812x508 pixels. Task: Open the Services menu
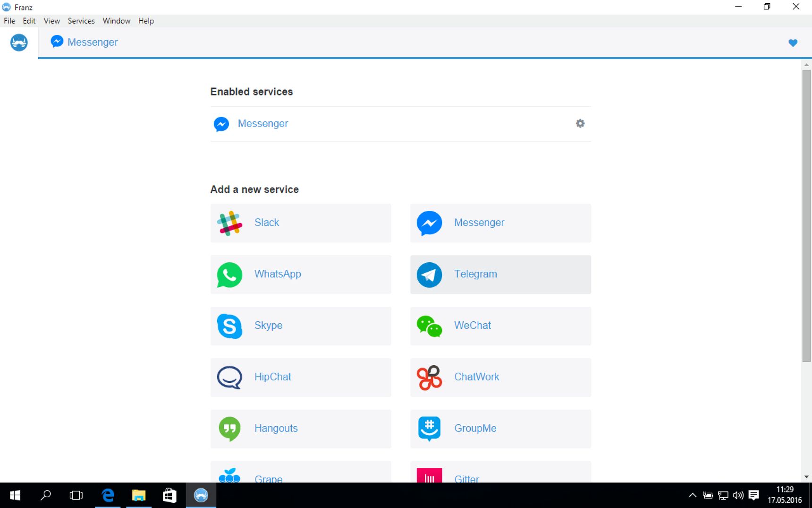(81, 21)
